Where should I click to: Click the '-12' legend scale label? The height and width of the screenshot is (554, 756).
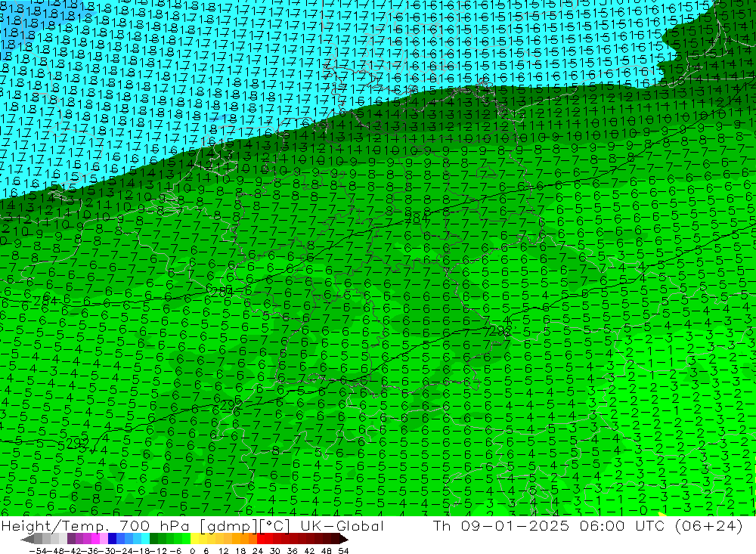[x=159, y=551]
